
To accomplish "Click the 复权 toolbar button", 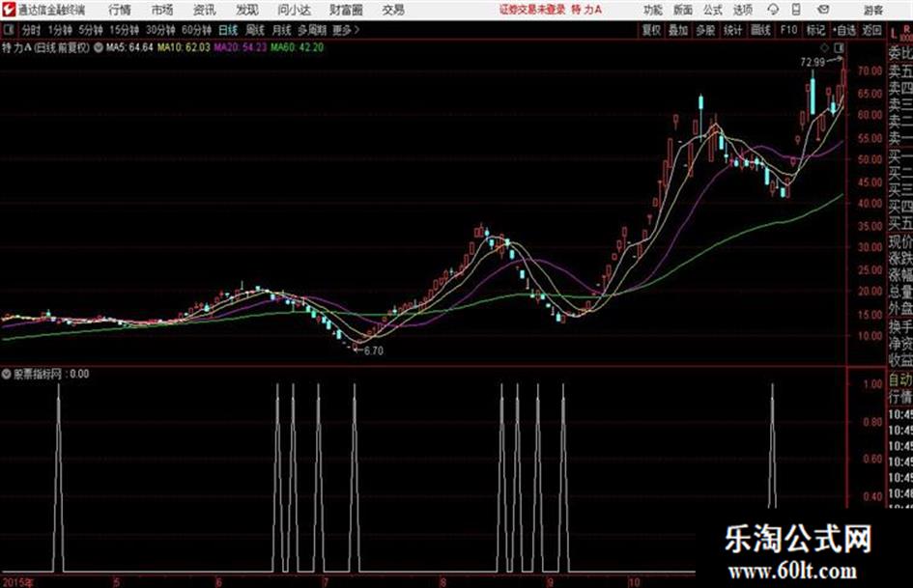I will pos(651,30).
